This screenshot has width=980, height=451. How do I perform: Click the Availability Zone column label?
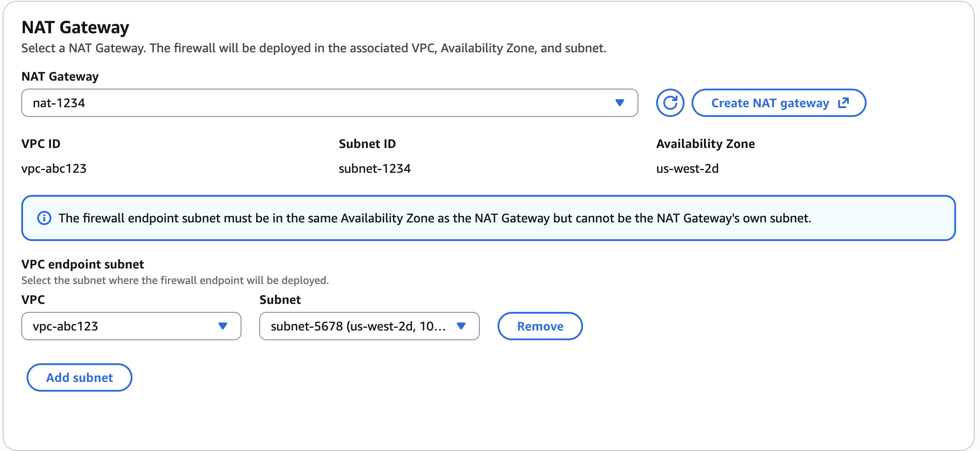(705, 144)
